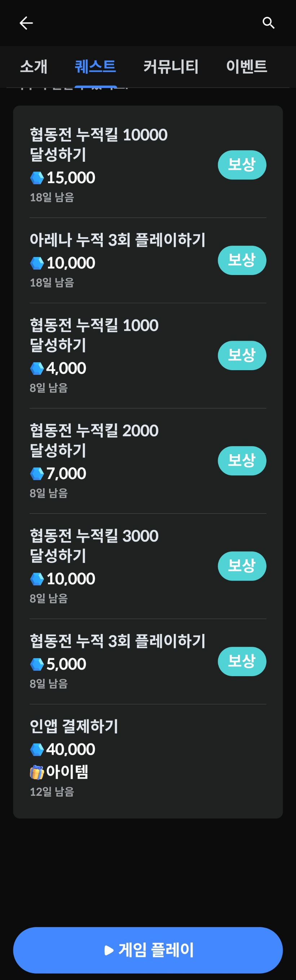Claim 보상 for 아레나 누적 3회 플레이하기
This screenshot has width=296, height=980.
point(242,260)
